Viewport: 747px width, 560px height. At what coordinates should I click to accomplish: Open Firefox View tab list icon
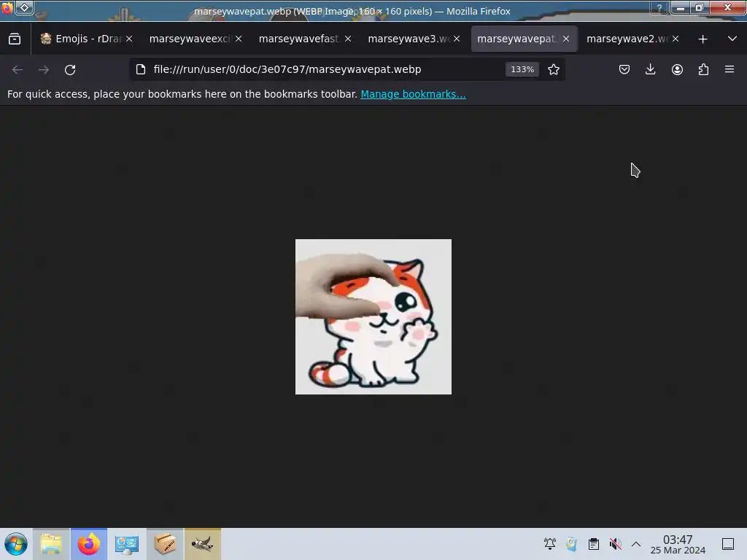click(15, 39)
